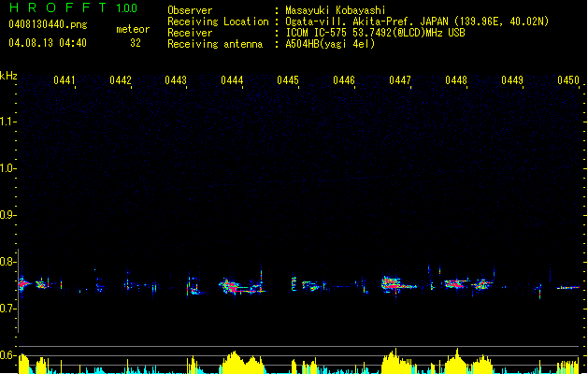Viewport: 588px width, 374px height.
Task: Click the 0441 time marker
Action: point(65,80)
